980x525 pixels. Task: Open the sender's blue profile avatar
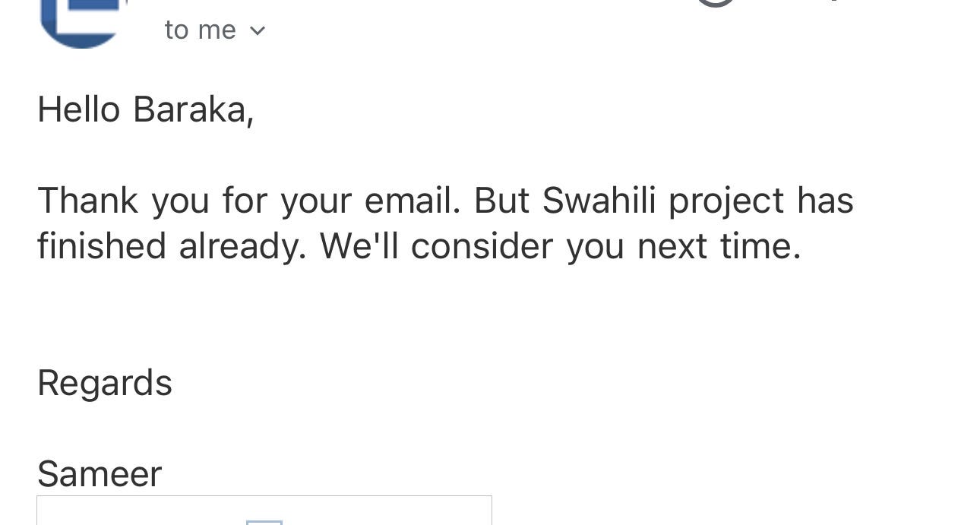[83, 24]
